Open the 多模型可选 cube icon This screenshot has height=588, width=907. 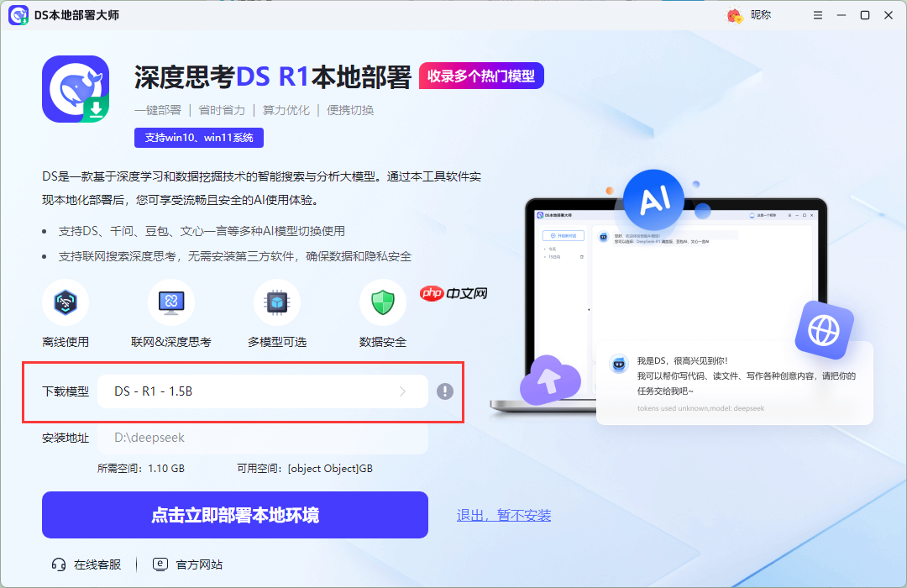coord(277,302)
